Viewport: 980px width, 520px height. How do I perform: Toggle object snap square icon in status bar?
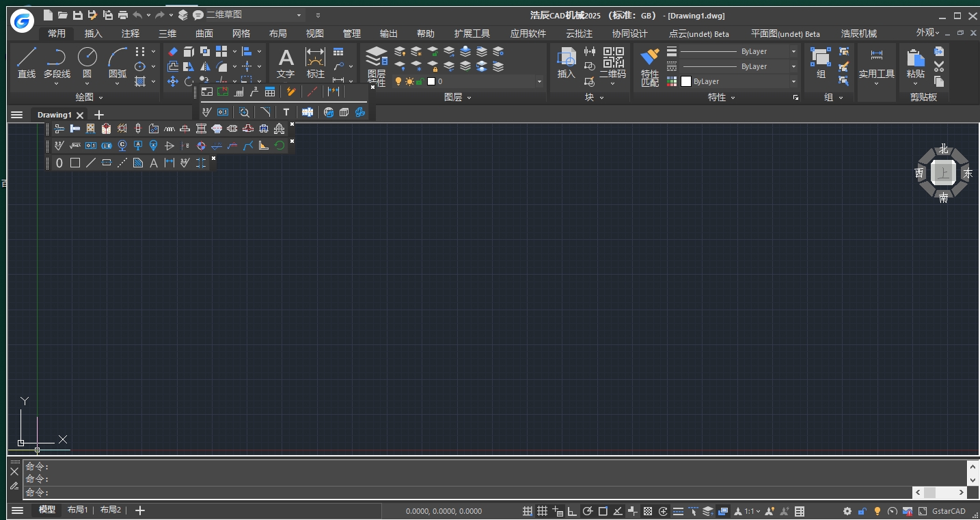(603, 511)
